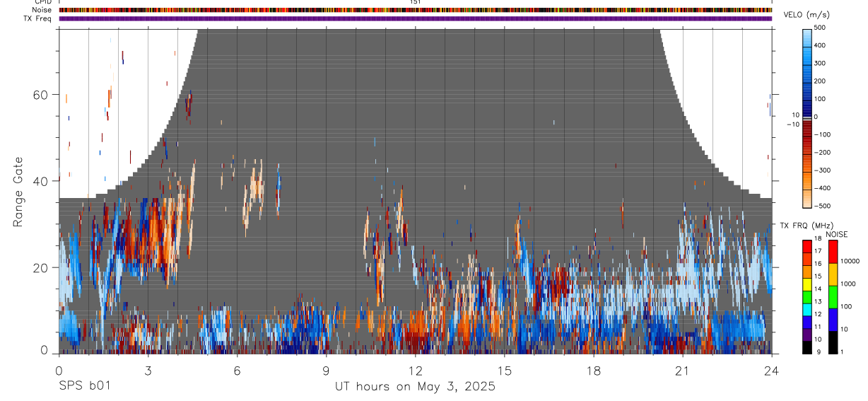Click the 'Noise' row label at top left
868x401 pixels.
tap(42, 10)
